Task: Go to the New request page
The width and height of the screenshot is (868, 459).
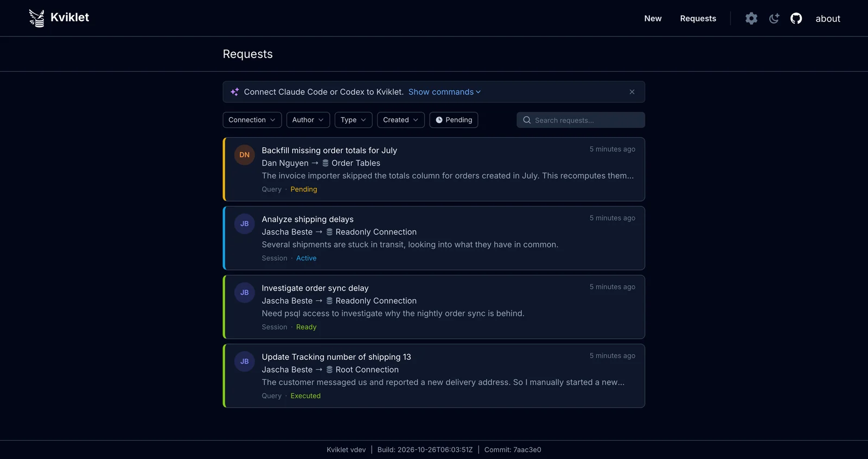Action: click(653, 18)
